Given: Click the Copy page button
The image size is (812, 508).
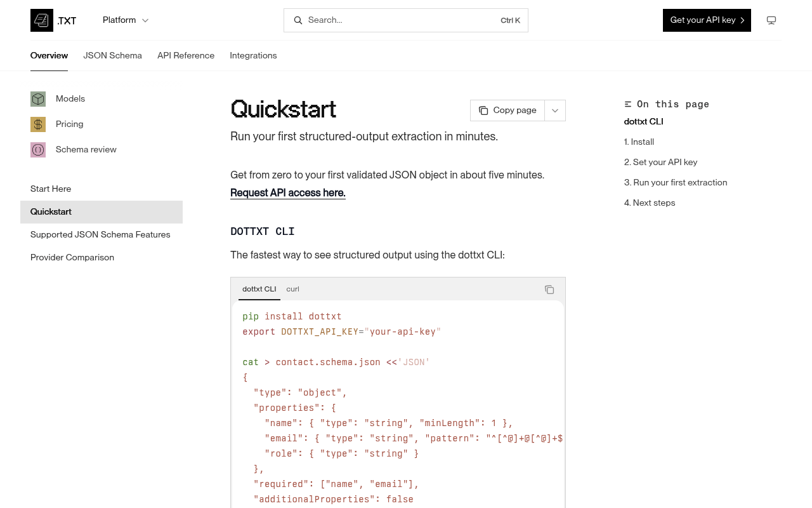Looking at the screenshot, I should point(507,110).
